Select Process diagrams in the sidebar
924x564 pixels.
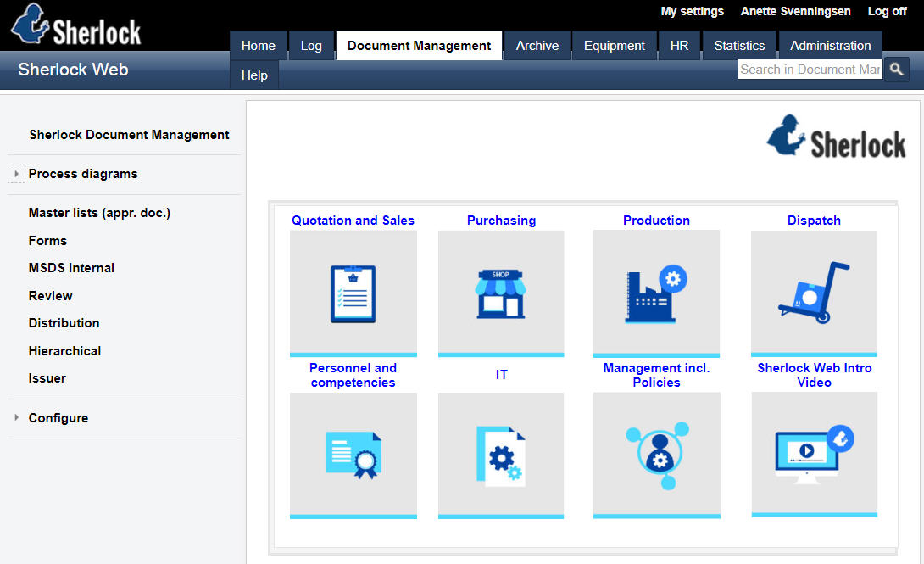pos(83,174)
